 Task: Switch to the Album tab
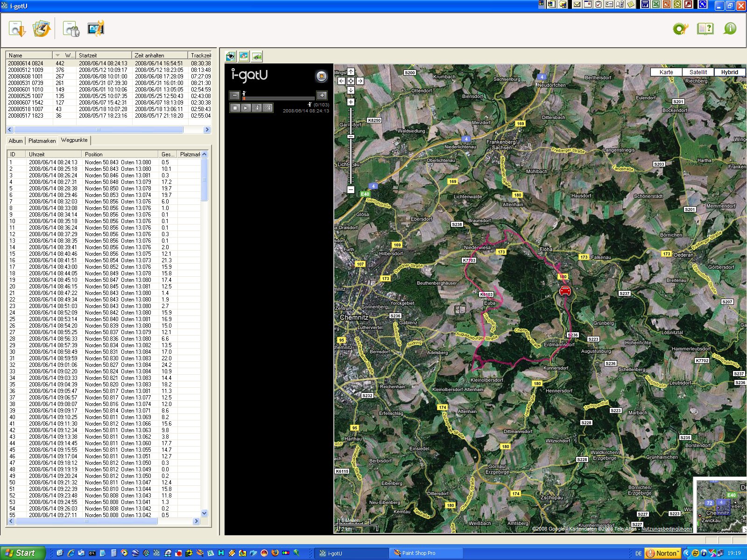15,140
